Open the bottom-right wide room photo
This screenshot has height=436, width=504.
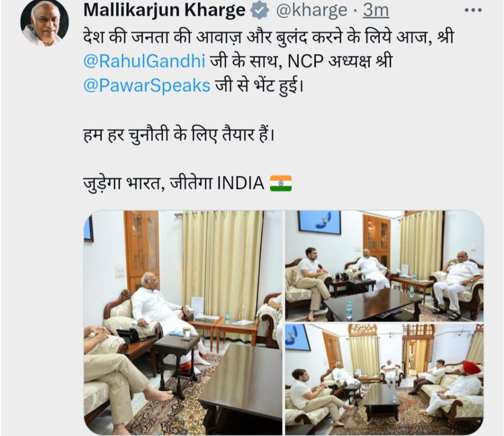pos(384,379)
